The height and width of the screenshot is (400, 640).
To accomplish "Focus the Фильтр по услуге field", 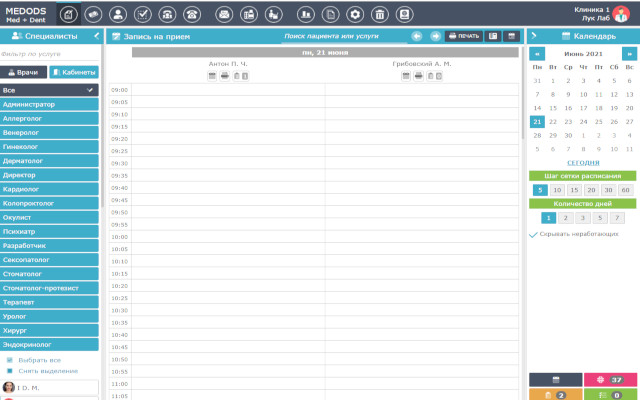I will [x=49, y=54].
